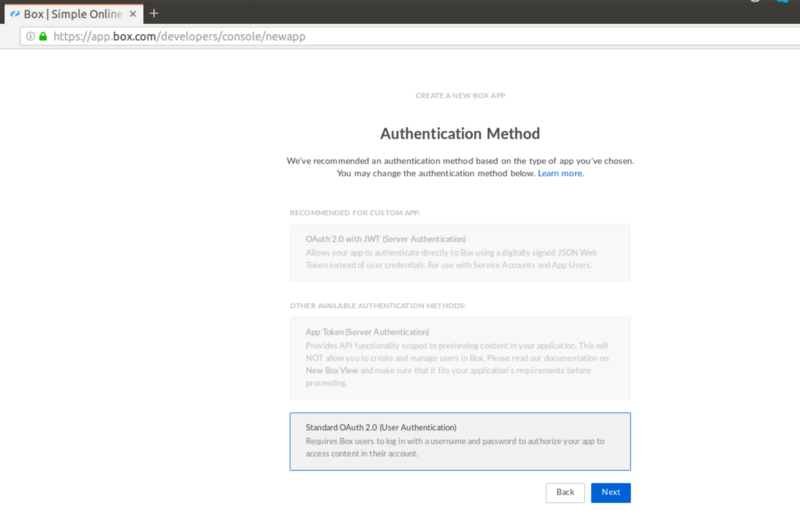
Task: Select OAuth 2.0 with JWT option
Action: 460,253
